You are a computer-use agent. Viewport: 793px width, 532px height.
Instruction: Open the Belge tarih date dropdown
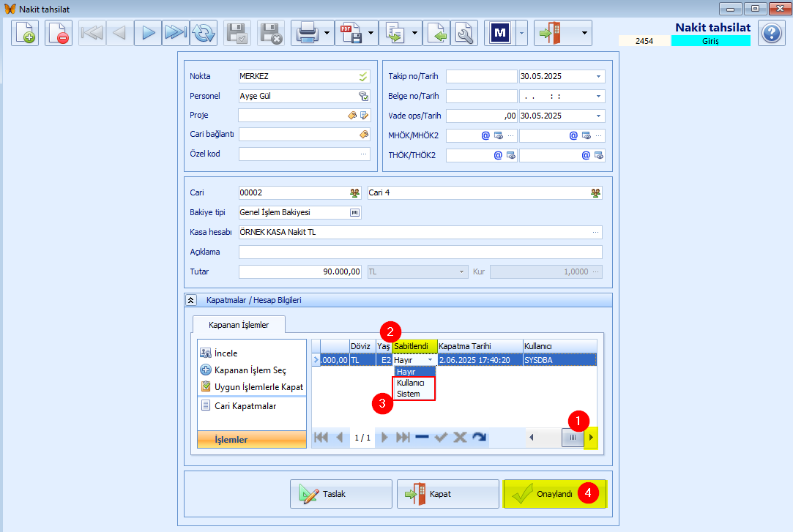(599, 96)
